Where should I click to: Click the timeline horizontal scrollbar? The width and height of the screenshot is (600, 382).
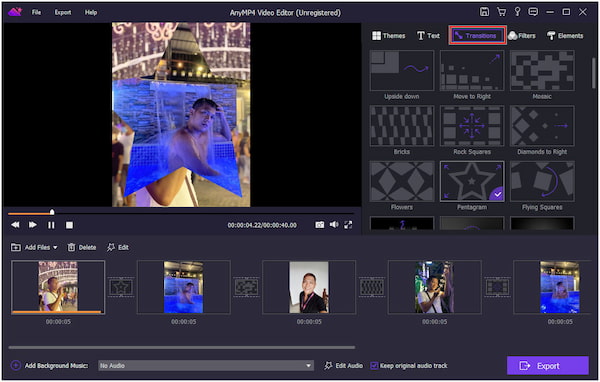pos(182,347)
